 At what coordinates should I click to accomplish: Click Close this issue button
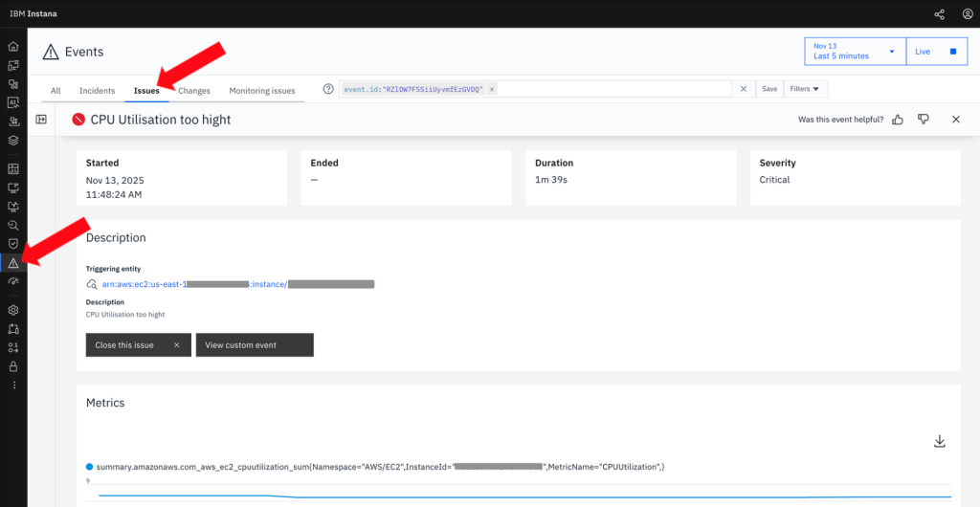138,344
